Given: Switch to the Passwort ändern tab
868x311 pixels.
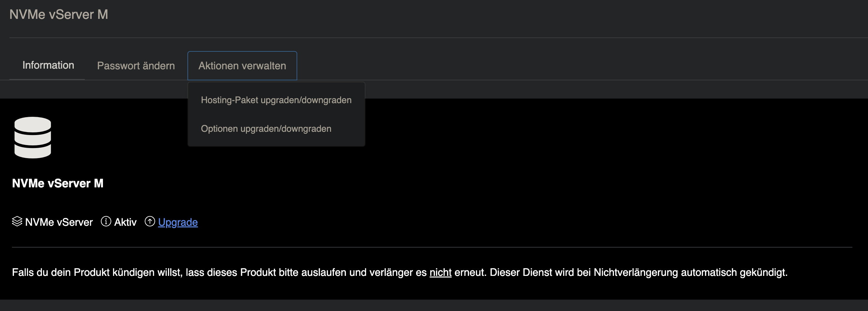Looking at the screenshot, I should (136, 66).
